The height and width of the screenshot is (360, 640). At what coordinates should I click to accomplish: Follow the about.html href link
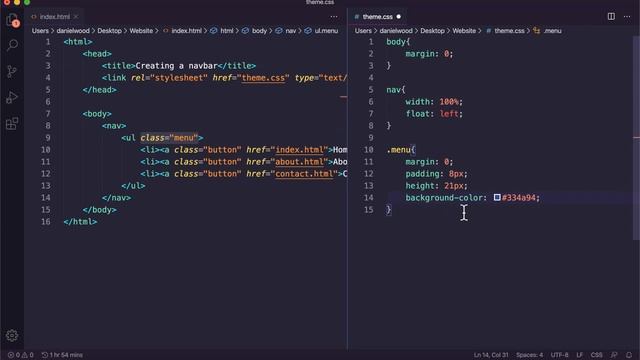point(300,162)
